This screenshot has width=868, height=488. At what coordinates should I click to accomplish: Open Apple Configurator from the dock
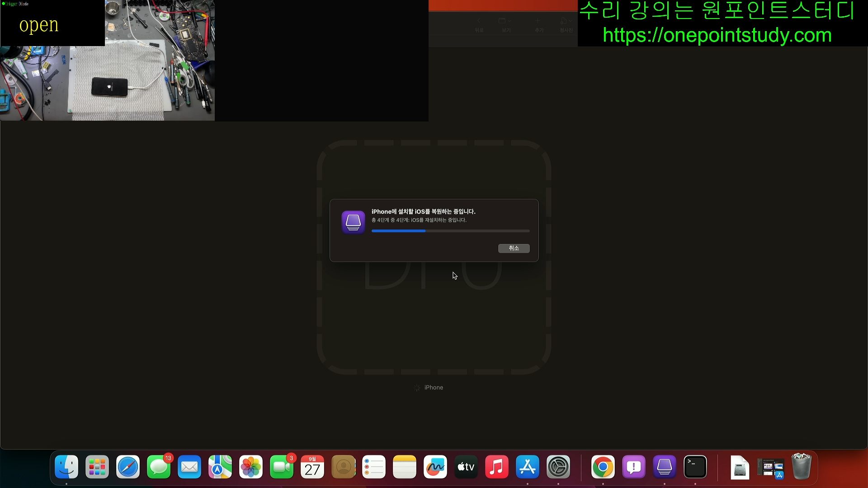(664, 467)
